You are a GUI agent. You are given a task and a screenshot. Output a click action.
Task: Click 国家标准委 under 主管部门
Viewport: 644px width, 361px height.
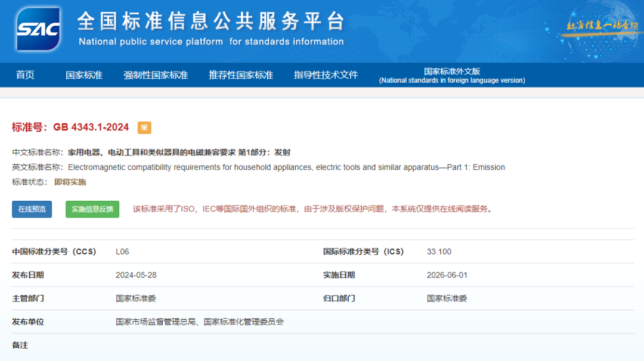pos(135,298)
